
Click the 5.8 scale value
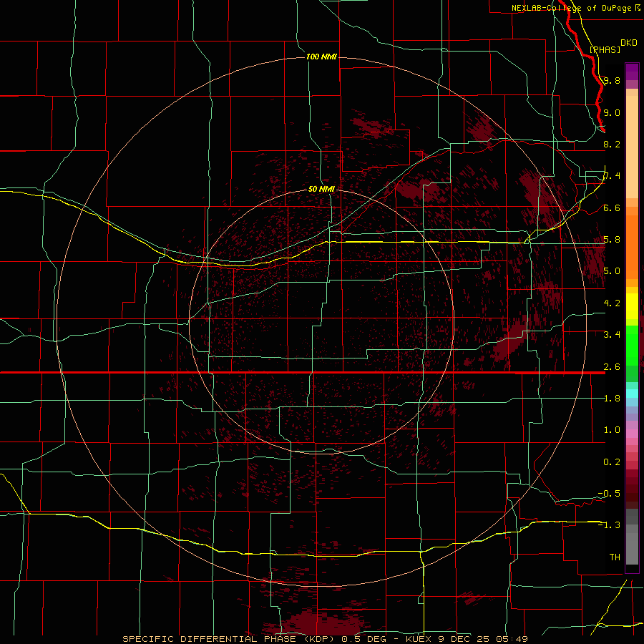tap(612, 240)
